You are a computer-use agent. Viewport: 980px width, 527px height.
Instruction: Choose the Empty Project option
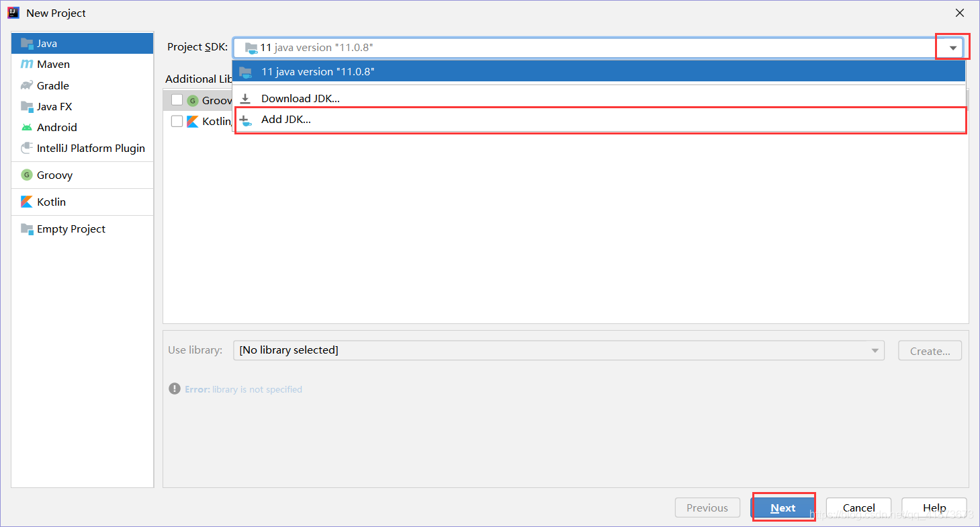83,229
